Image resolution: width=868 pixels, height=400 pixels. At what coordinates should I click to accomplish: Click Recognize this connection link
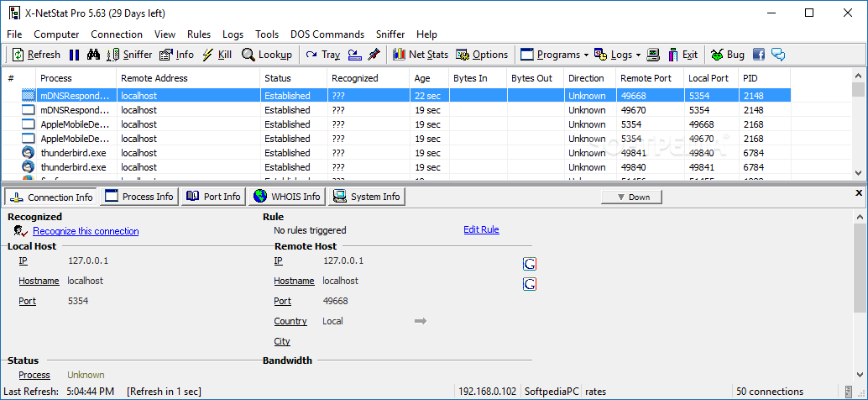(x=86, y=231)
